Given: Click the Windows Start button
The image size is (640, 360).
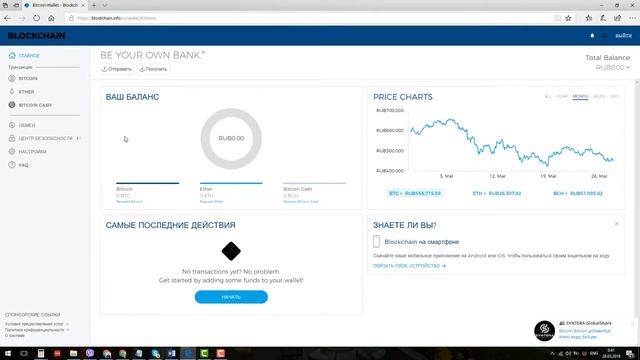Looking at the screenshot, I should pyautogui.click(x=8, y=353).
